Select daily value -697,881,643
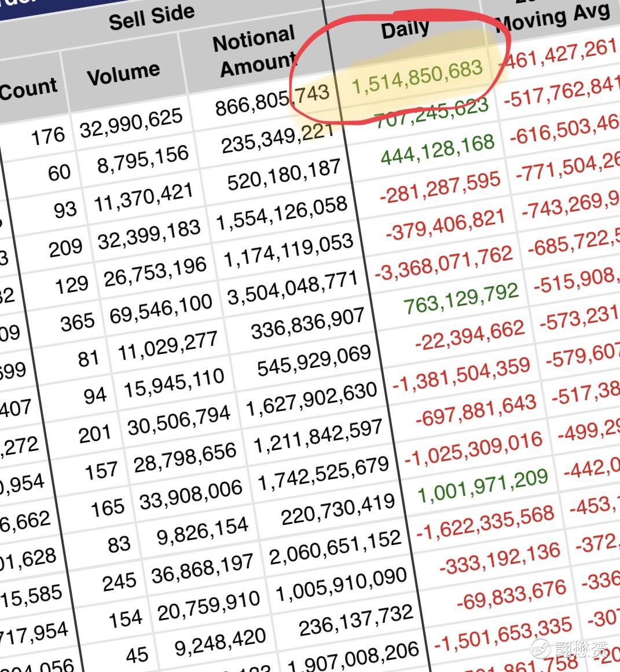Image resolution: width=620 pixels, height=672 pixels. 476,411
